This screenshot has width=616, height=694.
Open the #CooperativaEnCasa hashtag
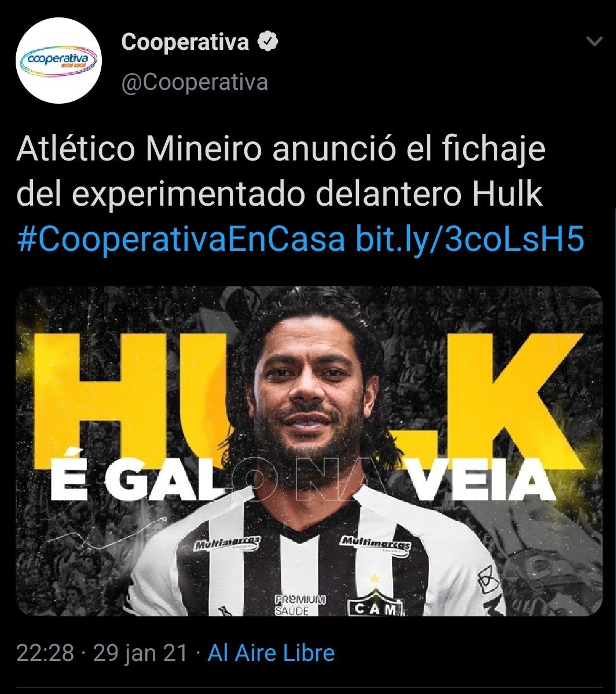click(181, 239)
